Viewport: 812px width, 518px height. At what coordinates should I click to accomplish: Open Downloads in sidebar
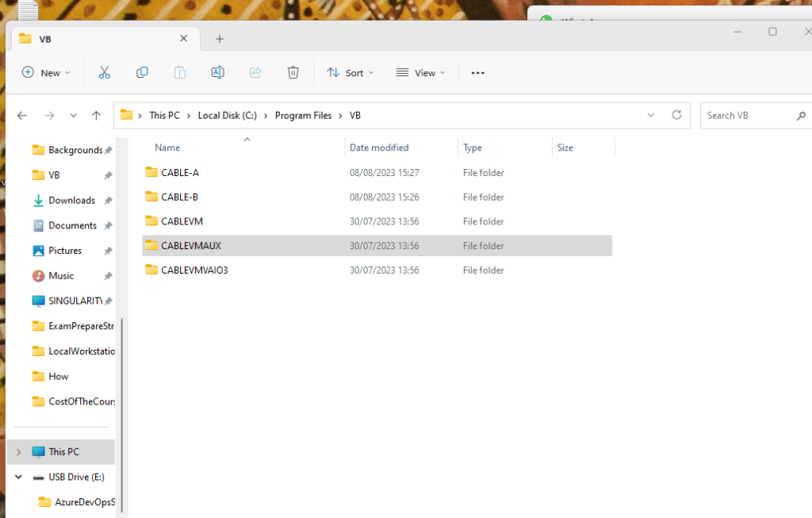click(63, 201)
